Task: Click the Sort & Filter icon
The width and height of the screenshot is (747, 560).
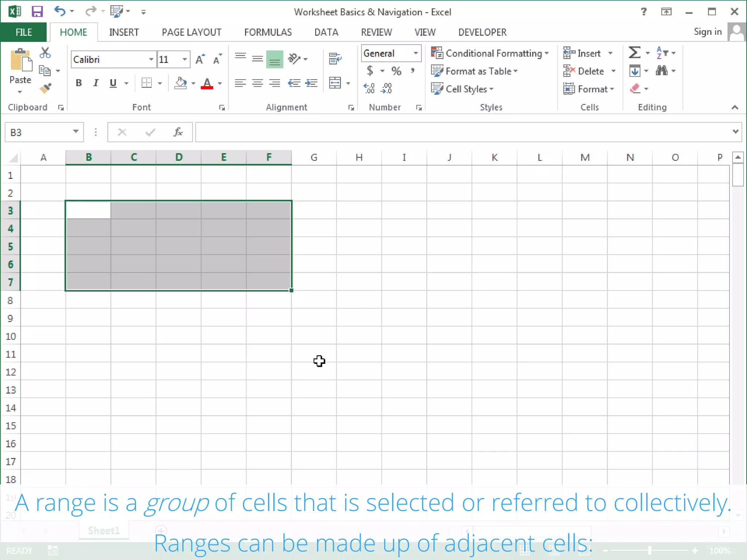Action: click(662, 53)
